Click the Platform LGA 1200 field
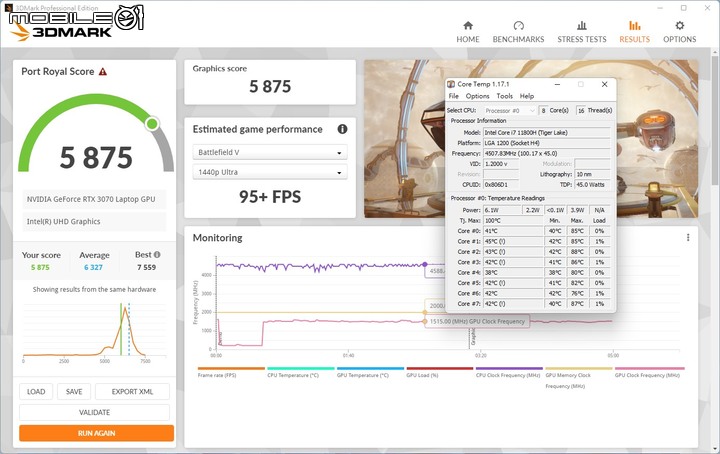Image resolution: width=720 pixels, height=454 pixels. click(x=546, y=143)
